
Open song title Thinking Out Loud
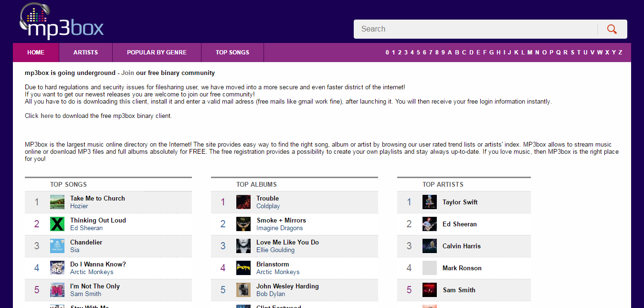(x=98, y=220)
